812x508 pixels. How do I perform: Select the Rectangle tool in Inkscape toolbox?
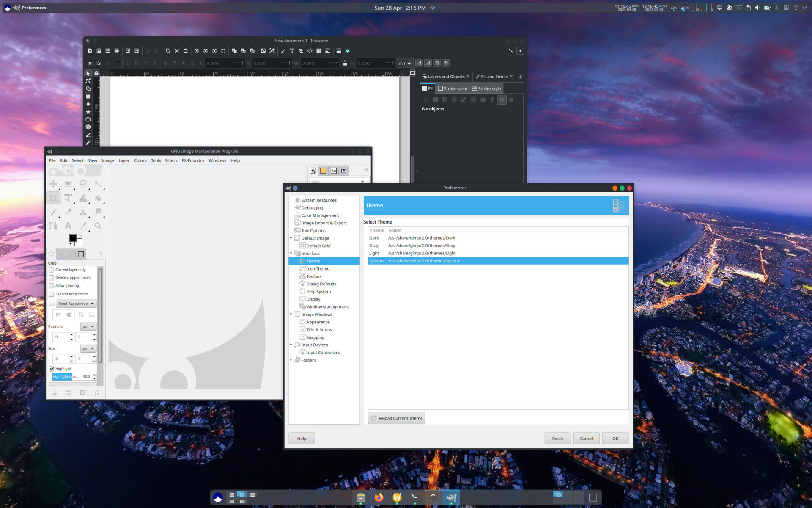coord(88,97)
